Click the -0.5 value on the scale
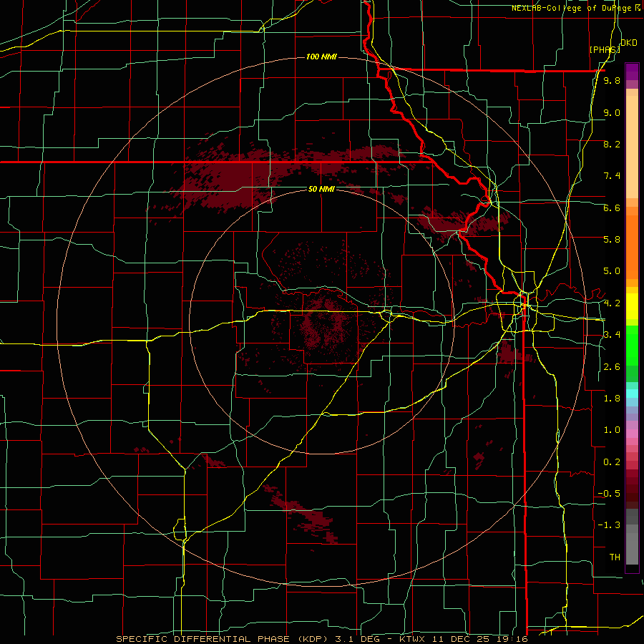Viewport: 644px width, 644px height. pyautogui.click(x=609, y=494)
